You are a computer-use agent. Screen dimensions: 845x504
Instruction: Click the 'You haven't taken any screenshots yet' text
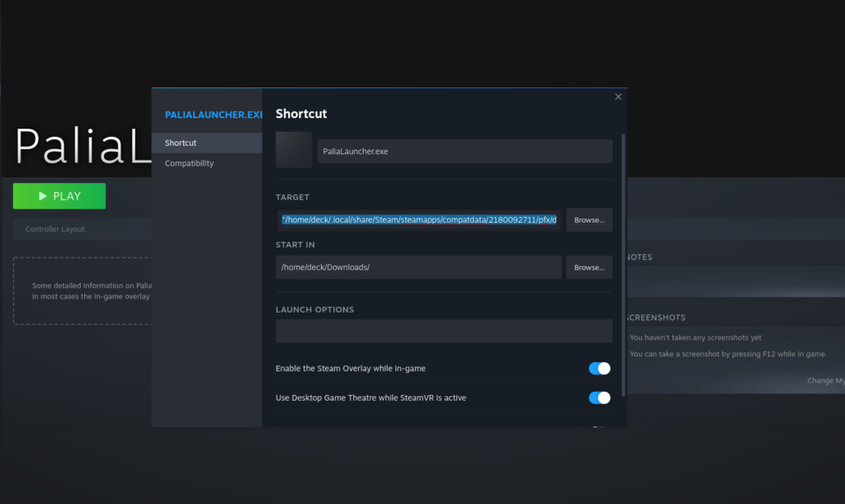tap(695, 337)
